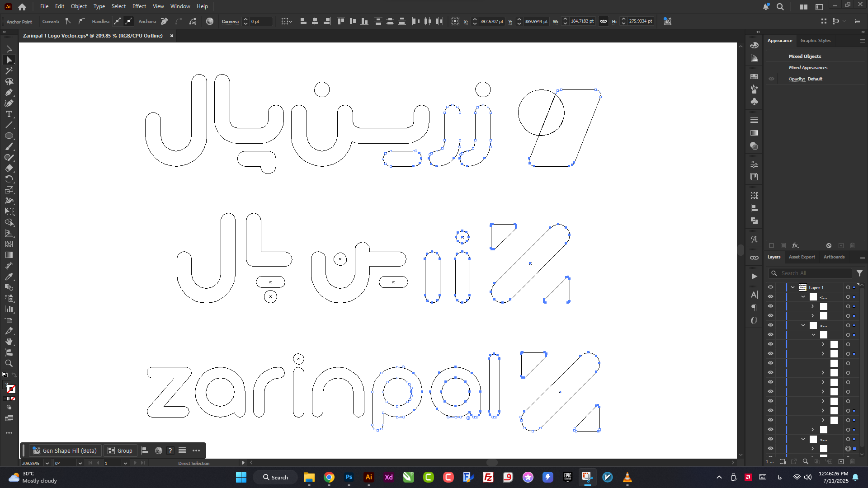
Task: Click Delete Selection trash icon in Layers panel
Action: 853,462
